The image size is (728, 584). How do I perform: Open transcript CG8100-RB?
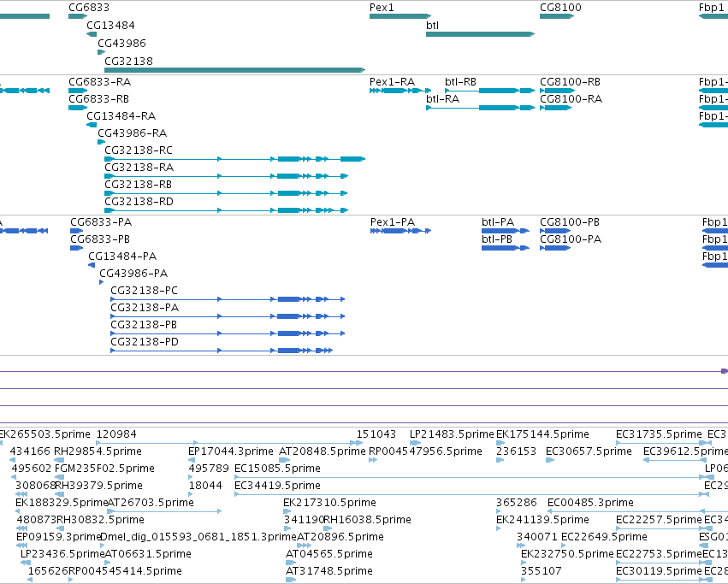570,82
